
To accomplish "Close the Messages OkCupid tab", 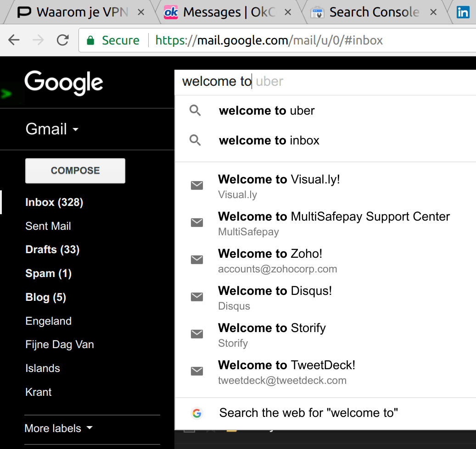I will pyautogui.click(x=288, y=12).
